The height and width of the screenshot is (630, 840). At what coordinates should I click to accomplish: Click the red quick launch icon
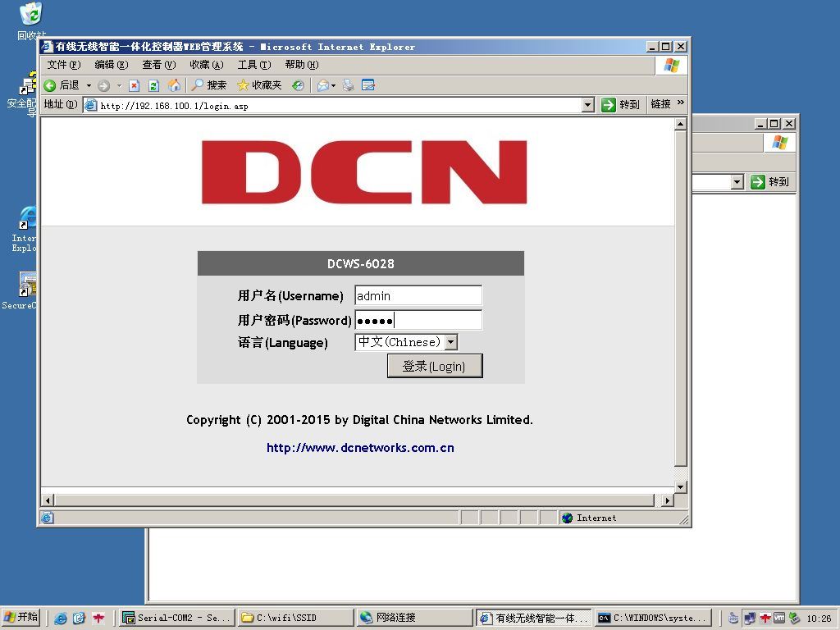pyautogui.click(x=98, y=619)
